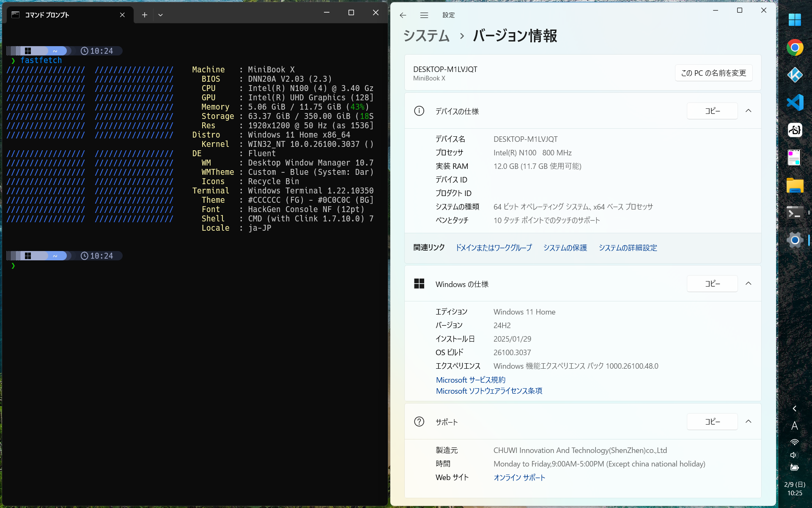The width and height of the screenshot is (812, 508).
Task: Open Microsoft ソフトウェアライセンス条項 link
Action: click(489, 391)
